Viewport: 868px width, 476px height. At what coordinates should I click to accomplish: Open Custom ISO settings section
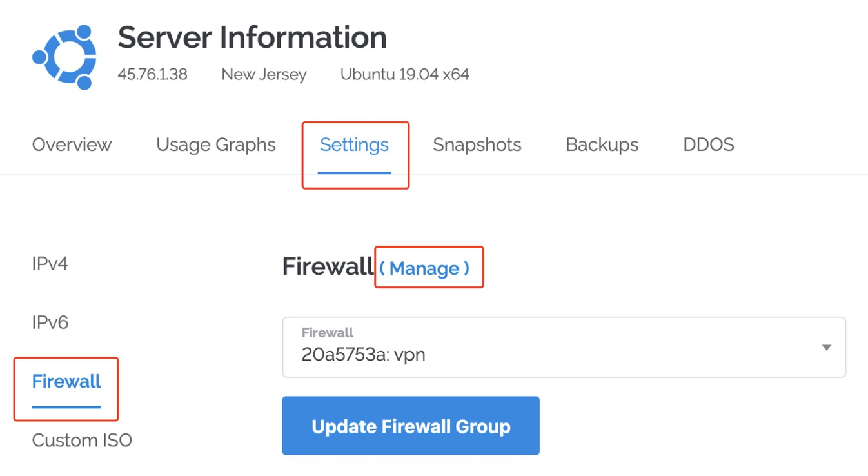(82, 441)
